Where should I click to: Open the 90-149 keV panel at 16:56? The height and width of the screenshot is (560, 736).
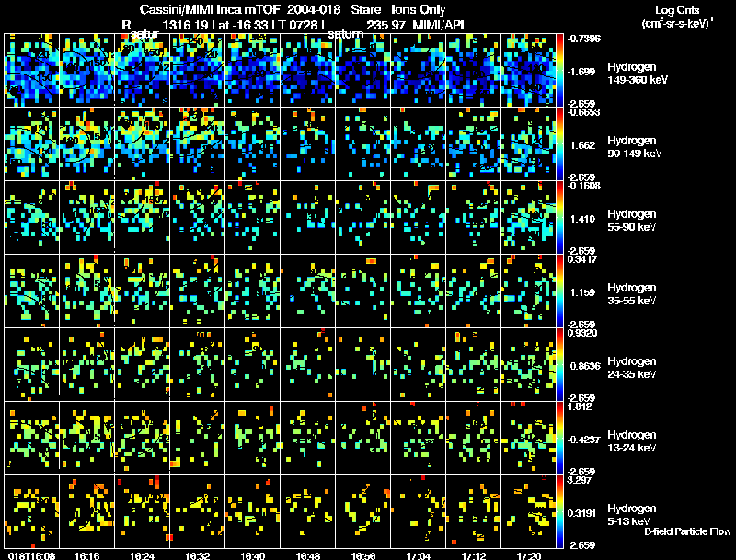(x=362, y=144)
